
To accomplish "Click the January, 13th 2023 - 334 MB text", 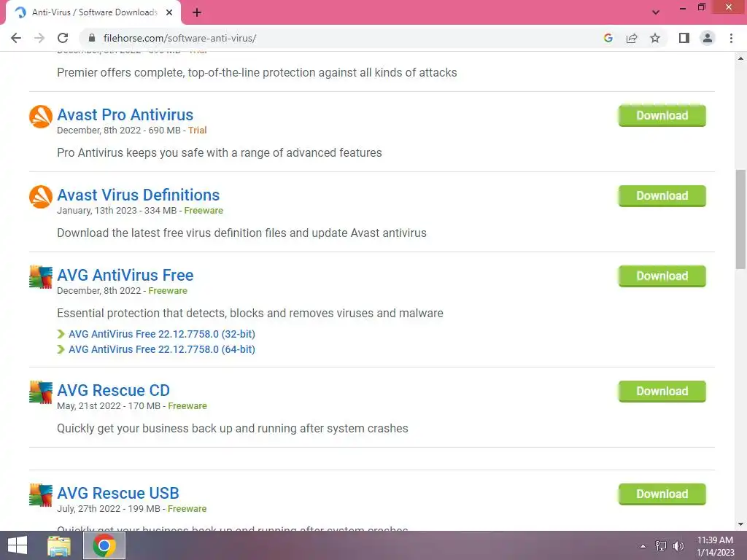I will (117, 211).
